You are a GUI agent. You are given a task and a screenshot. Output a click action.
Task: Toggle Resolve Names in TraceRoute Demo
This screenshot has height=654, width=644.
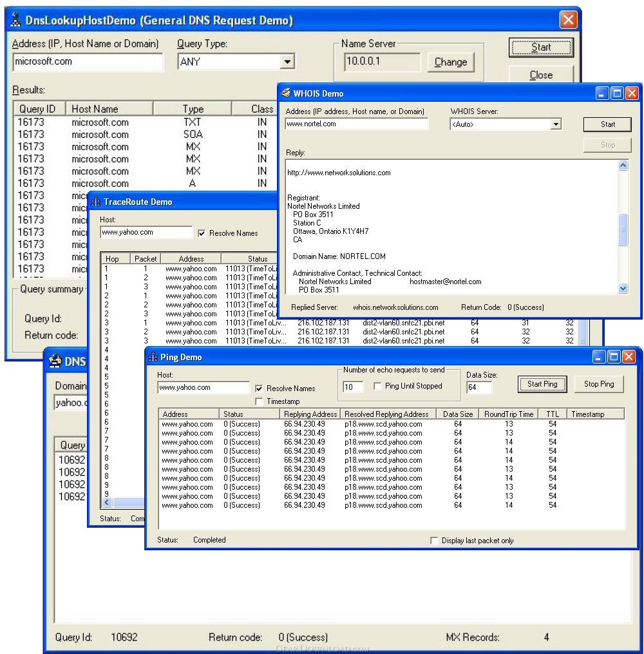click(x=202, y=233)
